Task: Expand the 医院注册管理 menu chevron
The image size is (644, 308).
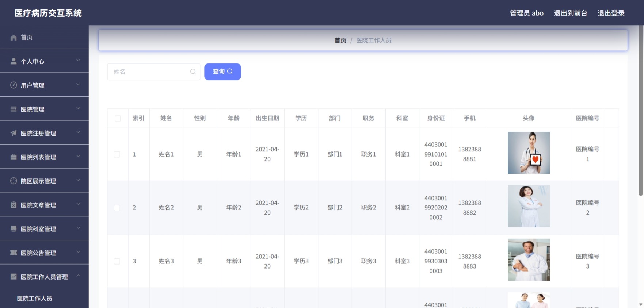Action: pos(78,132)
